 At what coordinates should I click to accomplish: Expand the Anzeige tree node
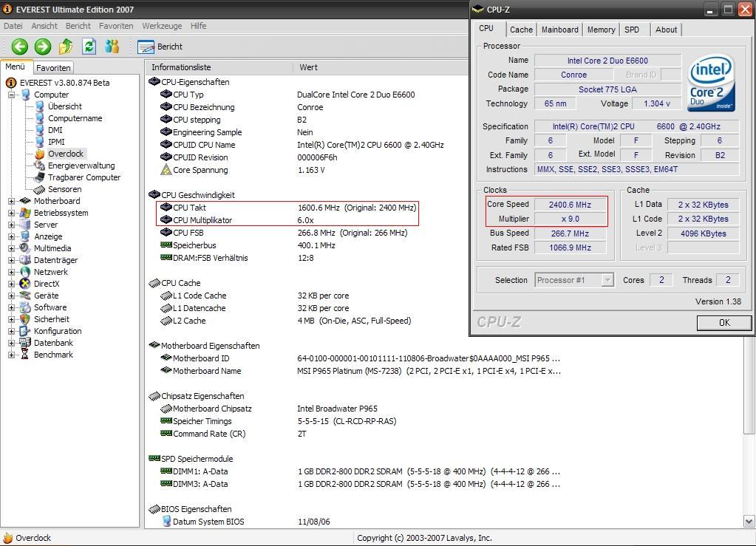tap(11, 236)
